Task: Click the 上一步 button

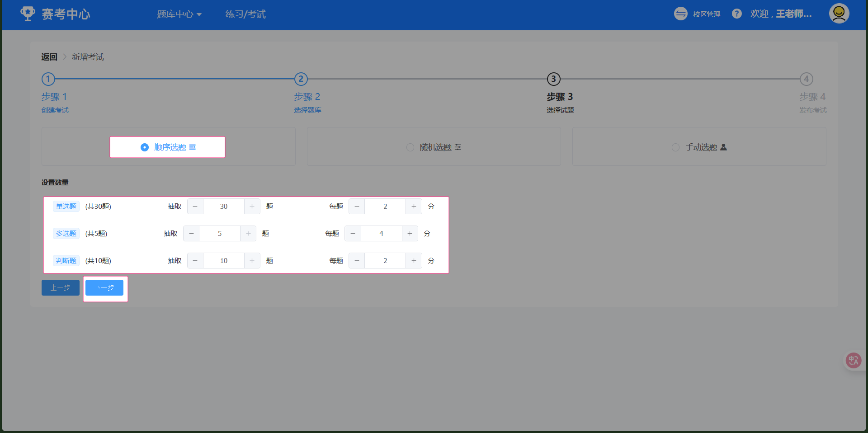Action: (x=61, y=288)
